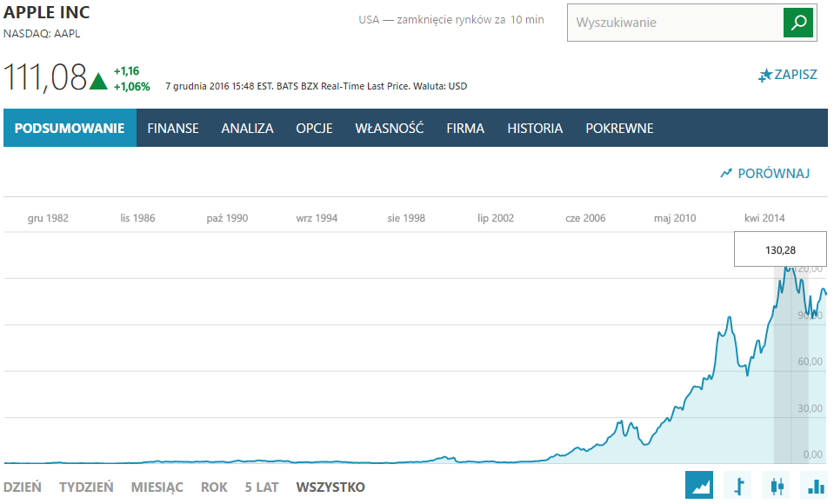Click the 0,00 y-axis label
This screenshot has height=504, width=834.
click(813, 454)
